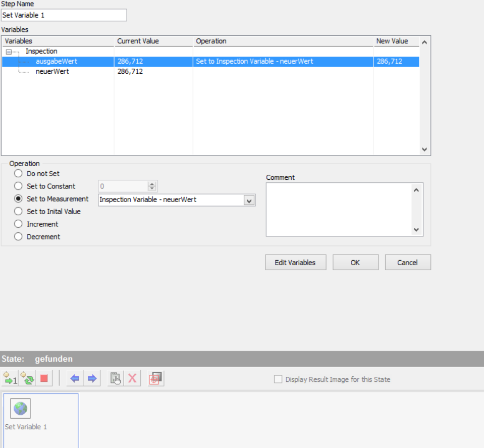Select the Set to Measurement option

point(18,198)
